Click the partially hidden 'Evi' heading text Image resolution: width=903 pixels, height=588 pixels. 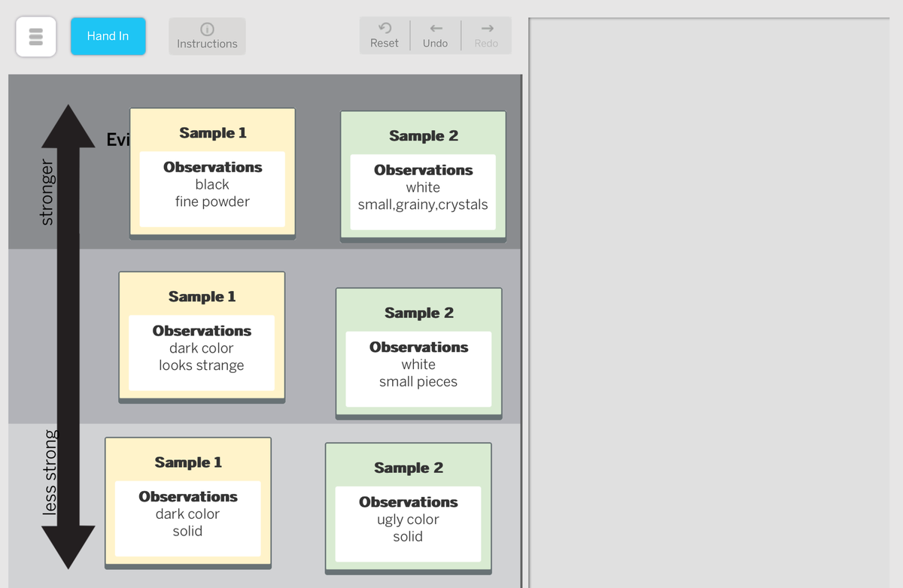tap(118, 139)
